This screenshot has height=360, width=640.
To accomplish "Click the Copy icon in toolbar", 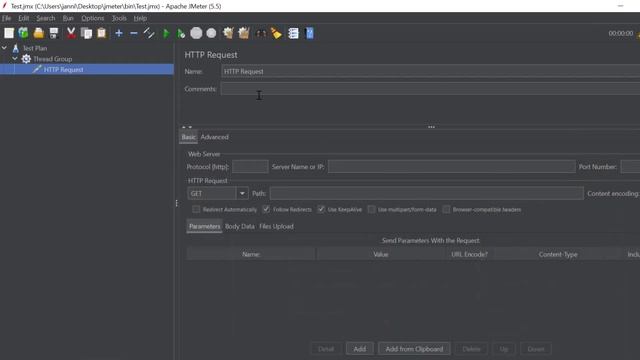I will (86, 33).
